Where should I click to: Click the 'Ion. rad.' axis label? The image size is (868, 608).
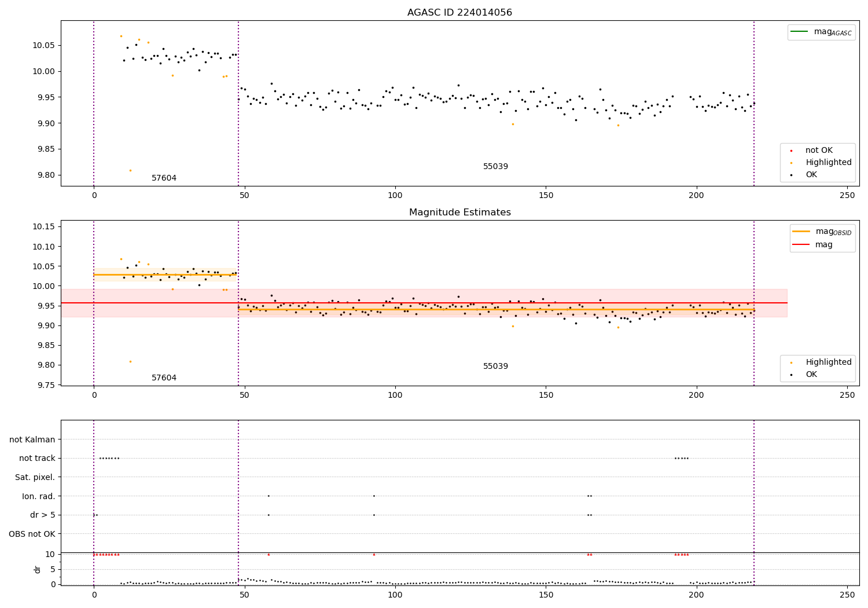pos(39,496)
